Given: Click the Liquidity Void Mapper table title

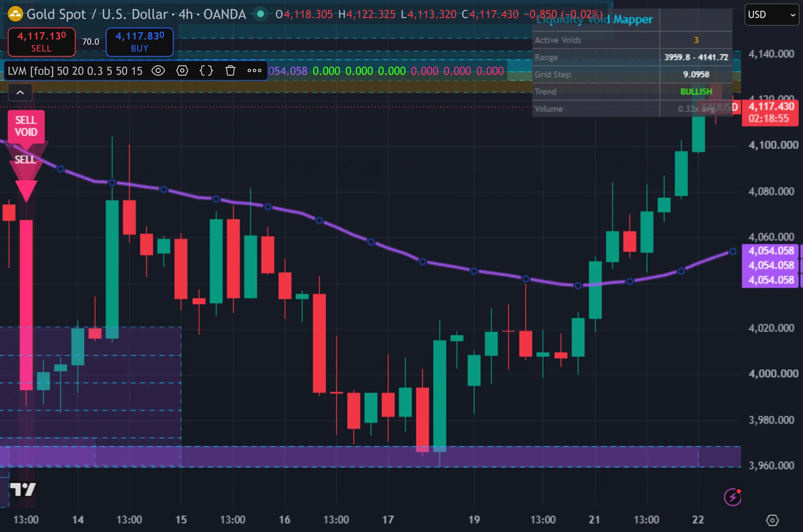Looking at the screenshot, I should click(x=595, y=19).
